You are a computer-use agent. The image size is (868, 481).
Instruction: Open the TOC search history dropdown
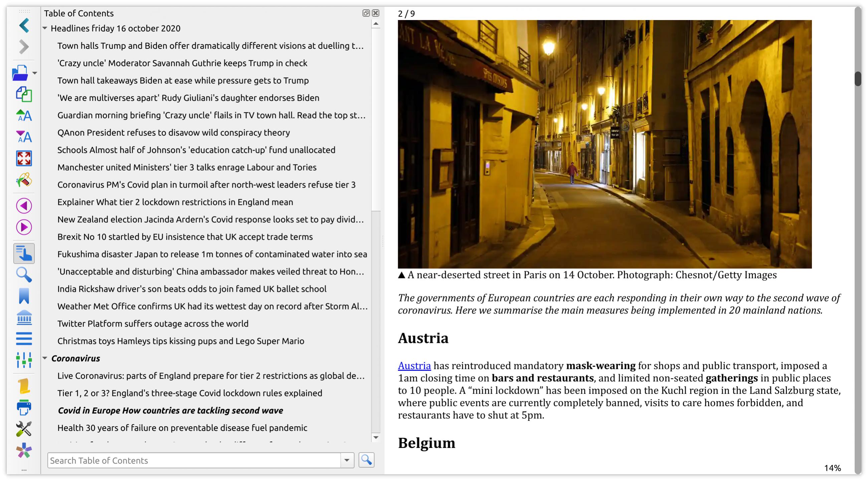347,460
